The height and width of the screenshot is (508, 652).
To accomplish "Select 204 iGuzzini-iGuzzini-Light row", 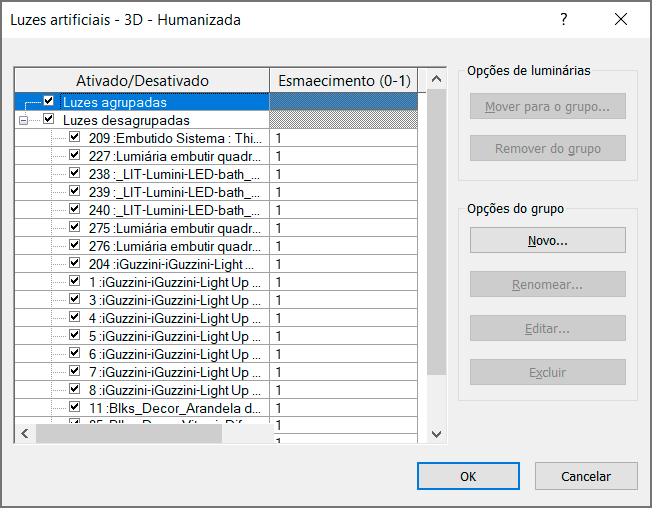I will tap(171, 264).
